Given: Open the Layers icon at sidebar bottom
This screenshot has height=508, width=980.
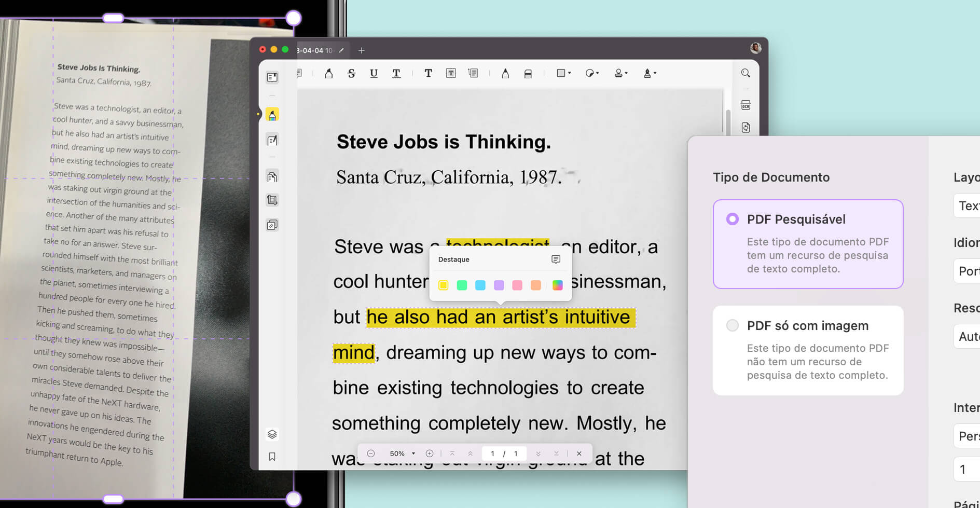Looking at the screenshot, I should coord(272,434).
